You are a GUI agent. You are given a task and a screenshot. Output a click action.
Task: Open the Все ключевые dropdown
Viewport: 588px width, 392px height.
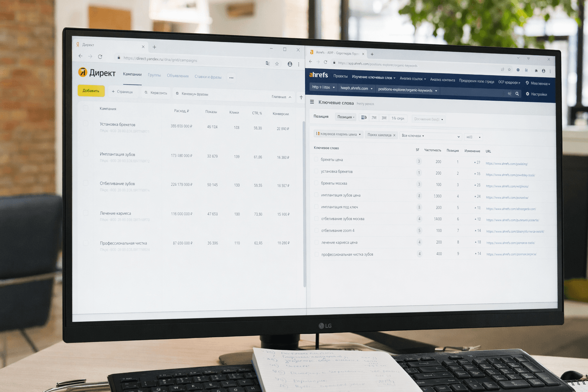pos(431,136)
